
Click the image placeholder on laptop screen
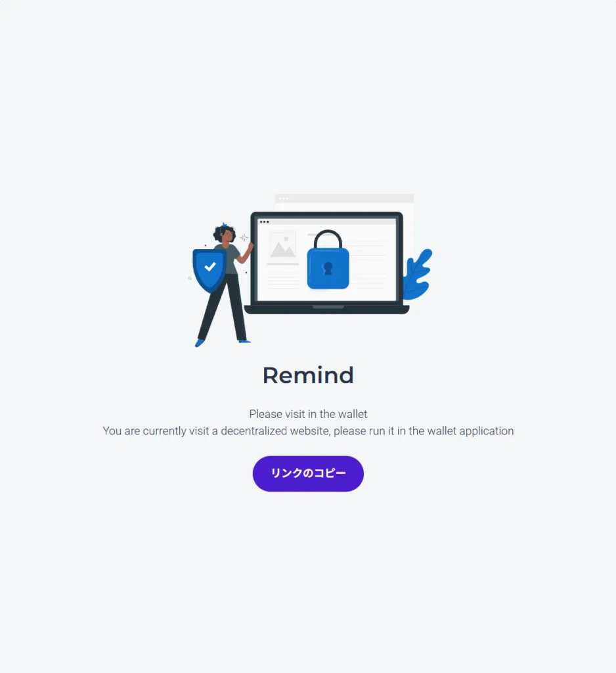tap(282, 244)
